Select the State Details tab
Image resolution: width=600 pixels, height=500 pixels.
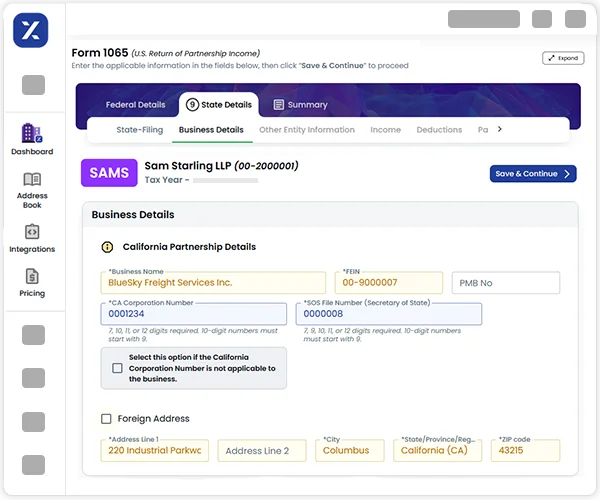click(219, 104)
